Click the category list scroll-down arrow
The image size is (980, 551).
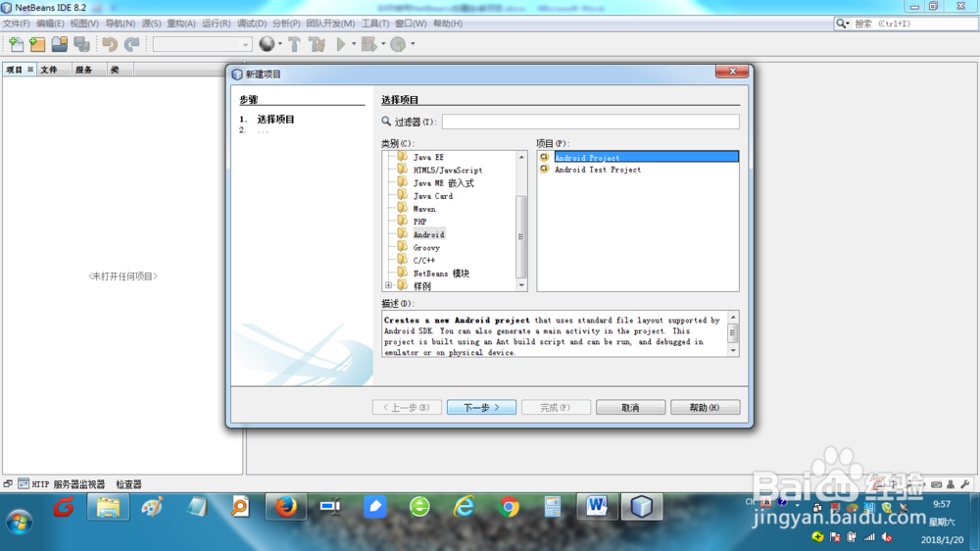(x=521, y=285)
